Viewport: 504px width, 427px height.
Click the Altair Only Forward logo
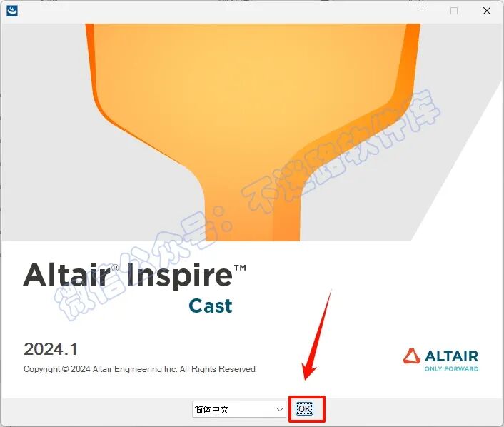click(x=440, y=360)
